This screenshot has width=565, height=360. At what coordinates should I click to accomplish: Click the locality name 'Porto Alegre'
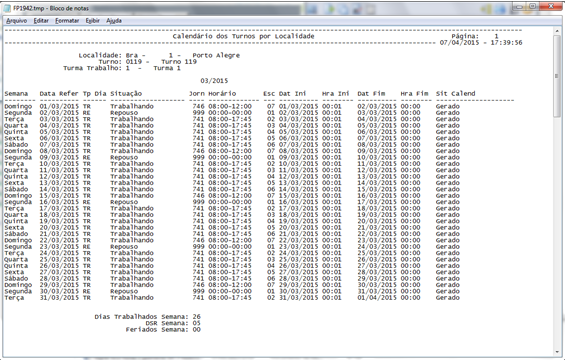pyautogui.click(x=216, y=55)
